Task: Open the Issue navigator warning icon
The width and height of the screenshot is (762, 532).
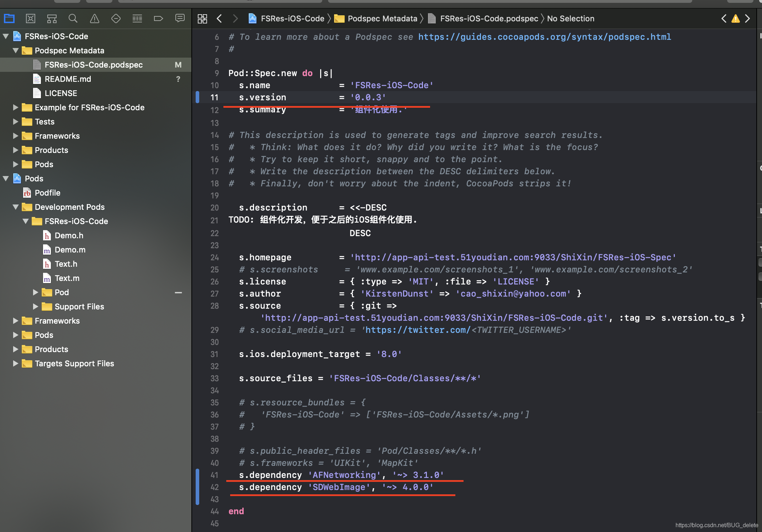Action: coord(94,18)
